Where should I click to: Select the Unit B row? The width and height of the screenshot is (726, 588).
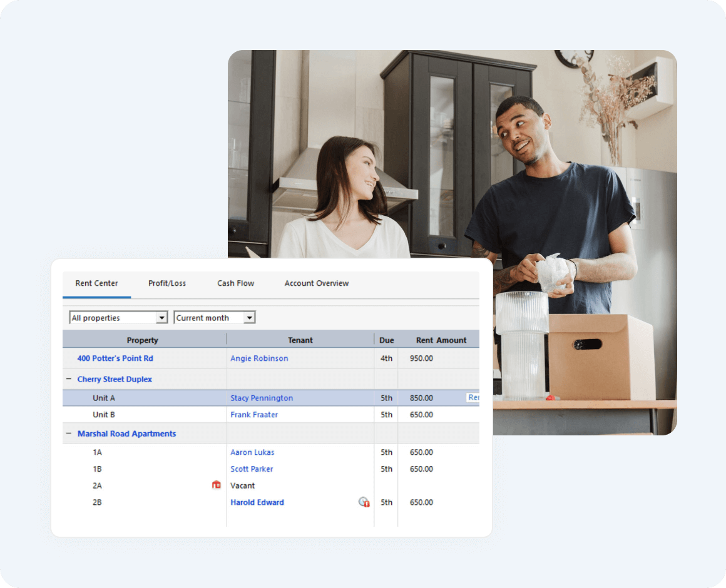click(x=104, y=415)
